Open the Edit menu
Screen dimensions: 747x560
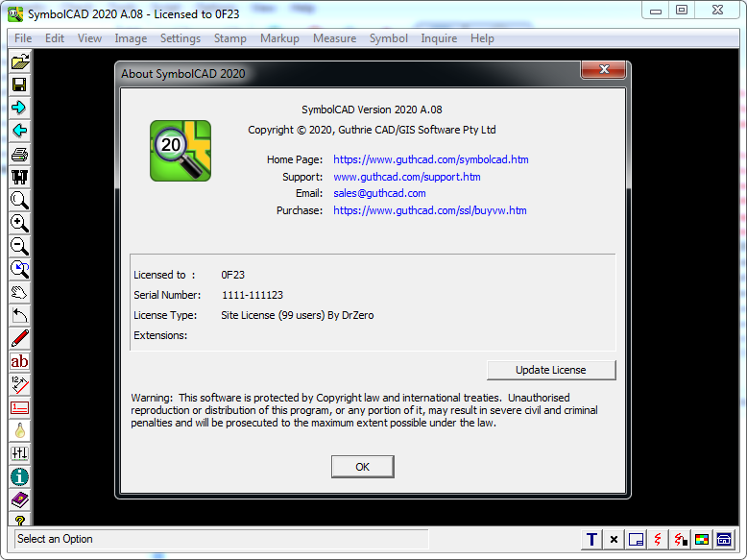(x=55, y=38)
